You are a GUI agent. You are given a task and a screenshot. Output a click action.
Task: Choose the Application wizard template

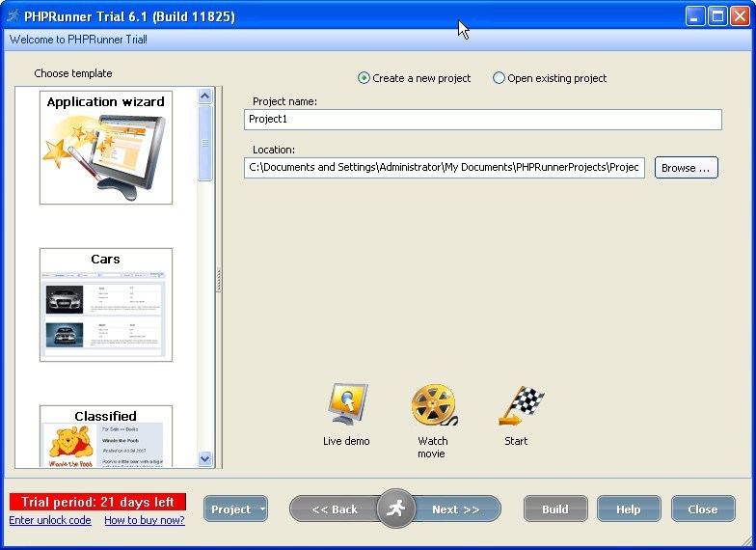[x=106, y=148]
